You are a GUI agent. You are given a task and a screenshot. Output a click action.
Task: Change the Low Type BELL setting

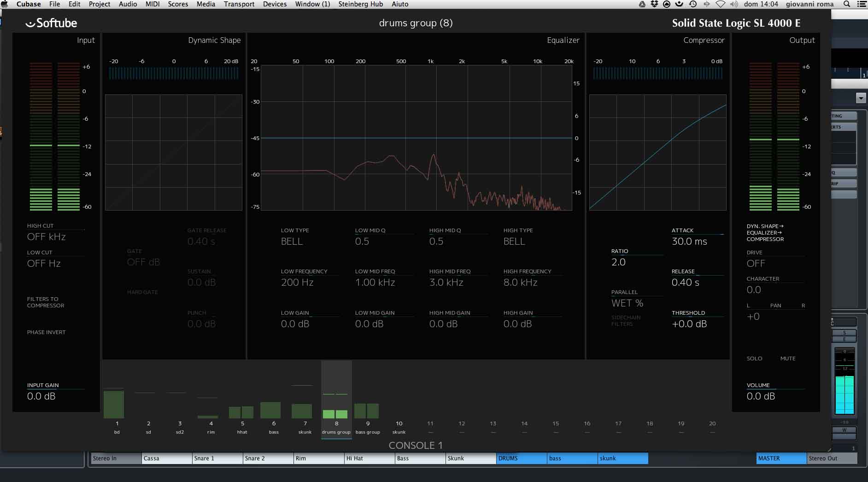pos(292,241)
